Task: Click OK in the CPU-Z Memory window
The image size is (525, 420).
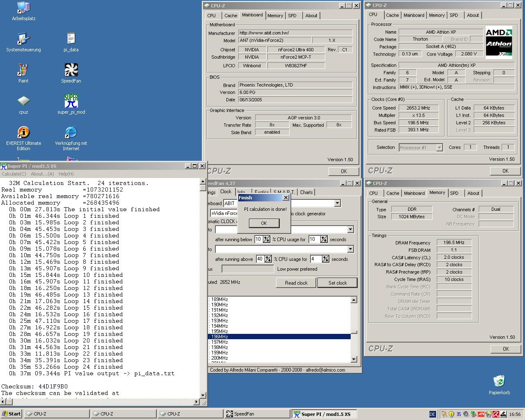Action: click(x=506, y=349)
